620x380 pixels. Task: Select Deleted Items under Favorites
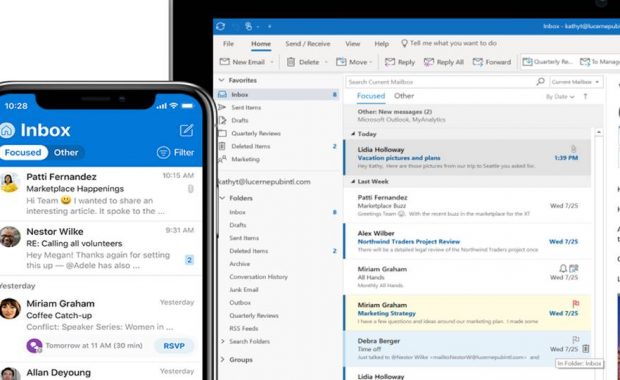click(251, 146)
